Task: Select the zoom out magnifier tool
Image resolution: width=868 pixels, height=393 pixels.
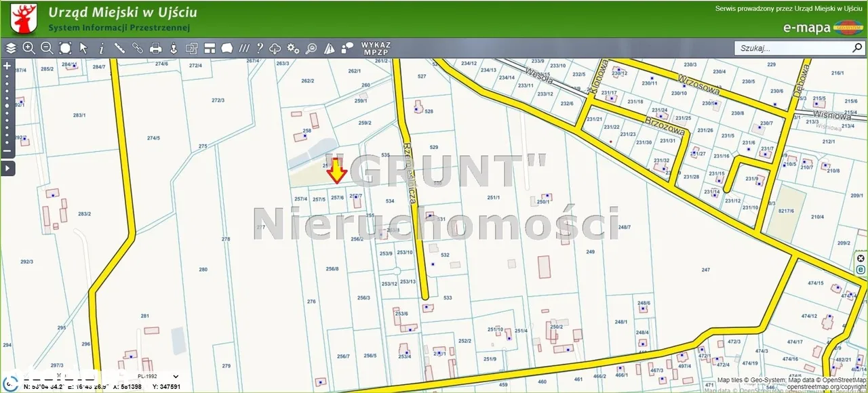Action: click(47, 48)
